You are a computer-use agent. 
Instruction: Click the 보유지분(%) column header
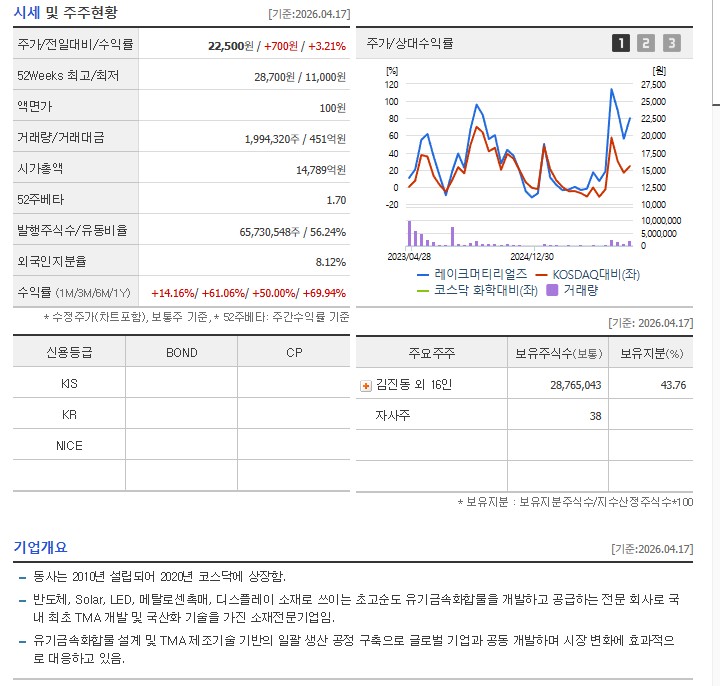[651, 353]
